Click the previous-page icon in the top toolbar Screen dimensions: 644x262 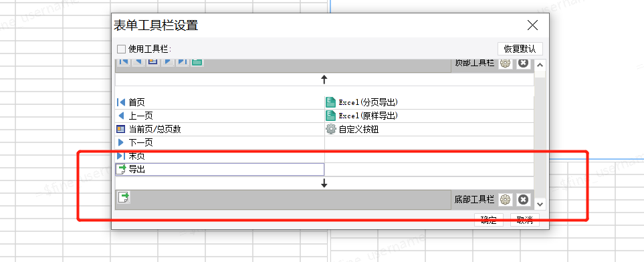click(x=138, y=62)
